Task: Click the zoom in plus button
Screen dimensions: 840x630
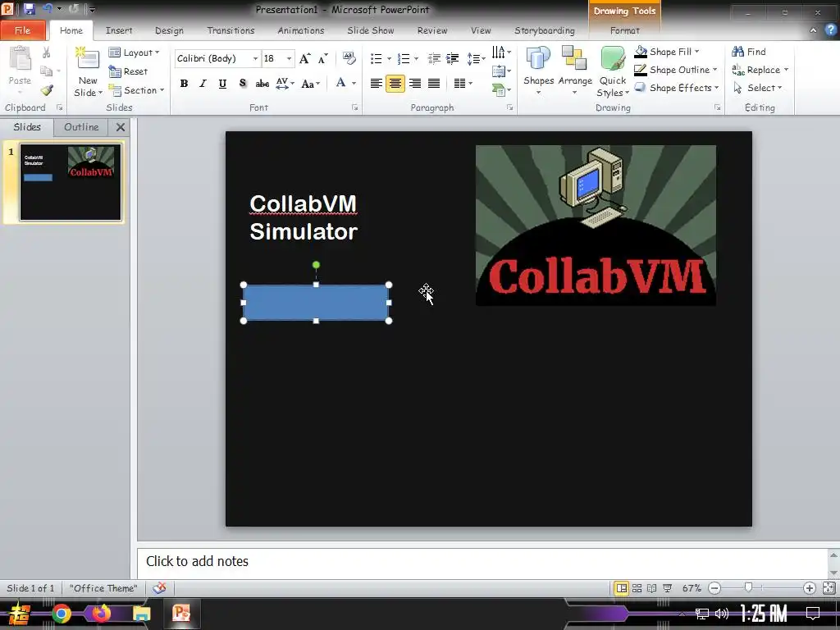Action: tap(810, 588)
